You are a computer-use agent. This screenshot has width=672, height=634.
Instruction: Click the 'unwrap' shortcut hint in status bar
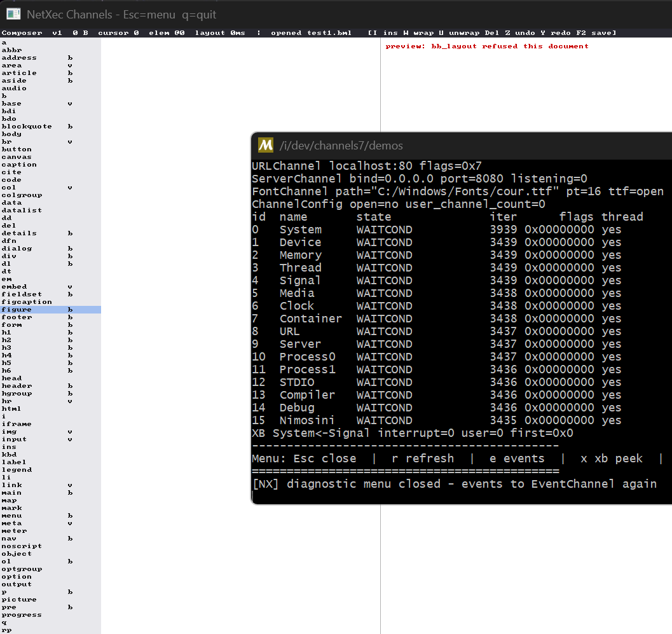[x=459, y=32]
